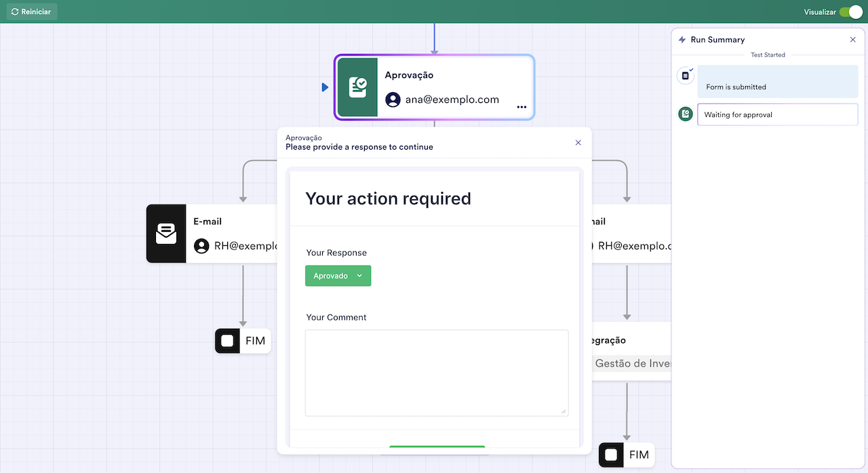The width and height of the screenshot is (868, 473).
Task: Click the left FIM stop icon
Action: [x=228, y=341]
